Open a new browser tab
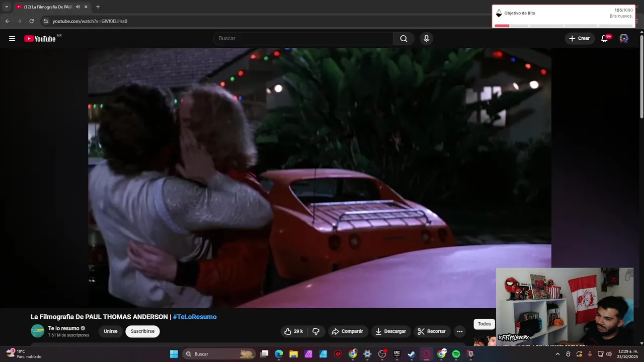644x362 pixels. 98,7
